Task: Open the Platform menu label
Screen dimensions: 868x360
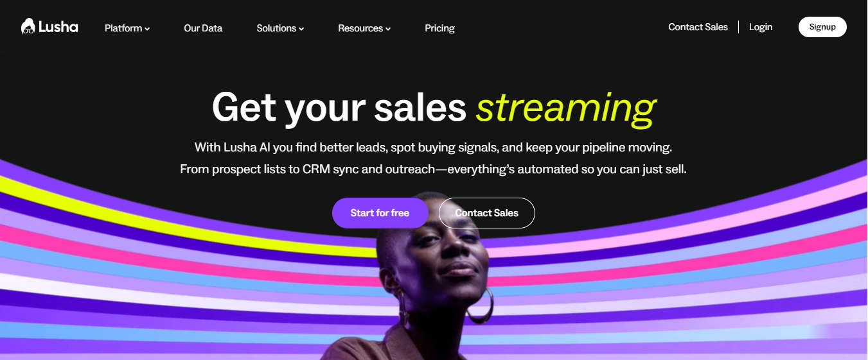Action: [x=123, y=28]
